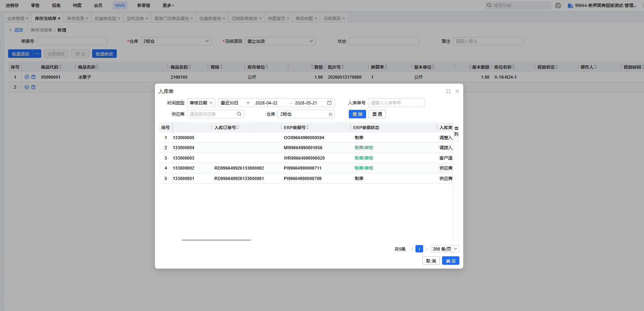Open the column settings 列 icon

pyautogui.click(x=456, y=131)
